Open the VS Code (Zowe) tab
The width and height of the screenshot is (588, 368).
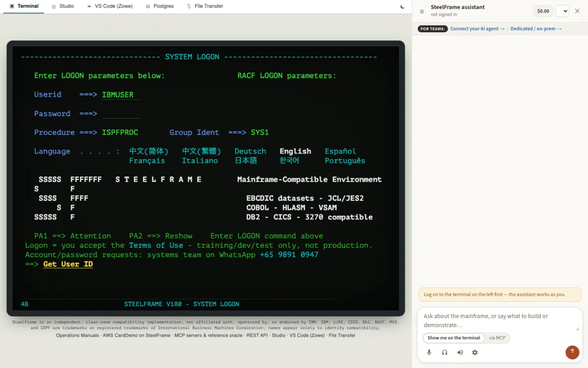coord(110,6)
